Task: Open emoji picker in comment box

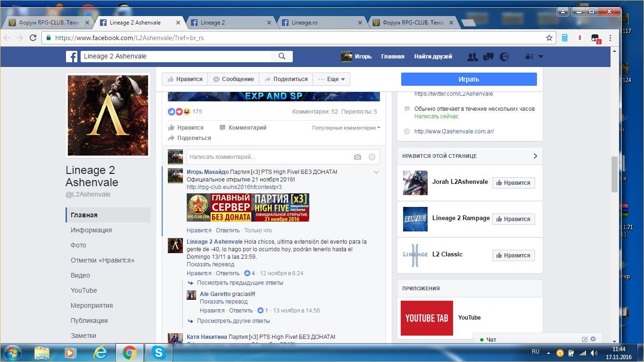Action: (372, 157)
